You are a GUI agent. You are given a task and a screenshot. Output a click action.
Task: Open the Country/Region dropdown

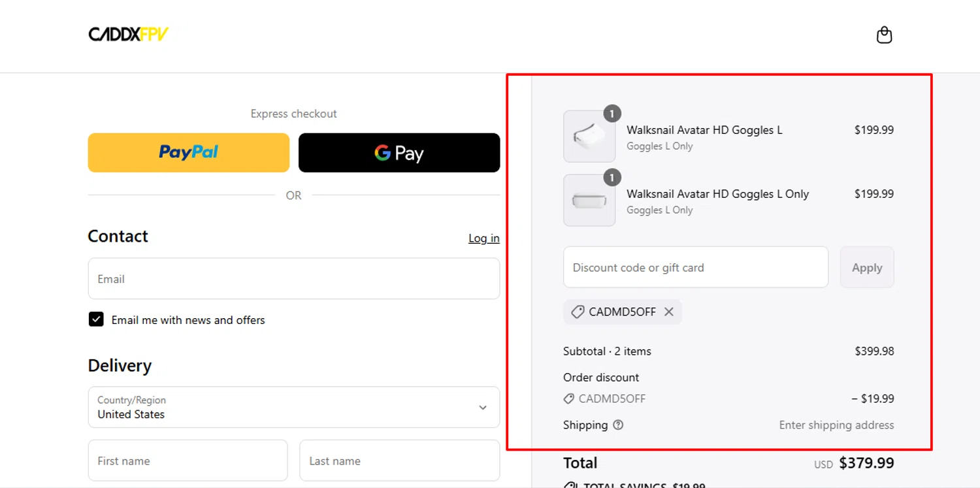tap(294, 408)
